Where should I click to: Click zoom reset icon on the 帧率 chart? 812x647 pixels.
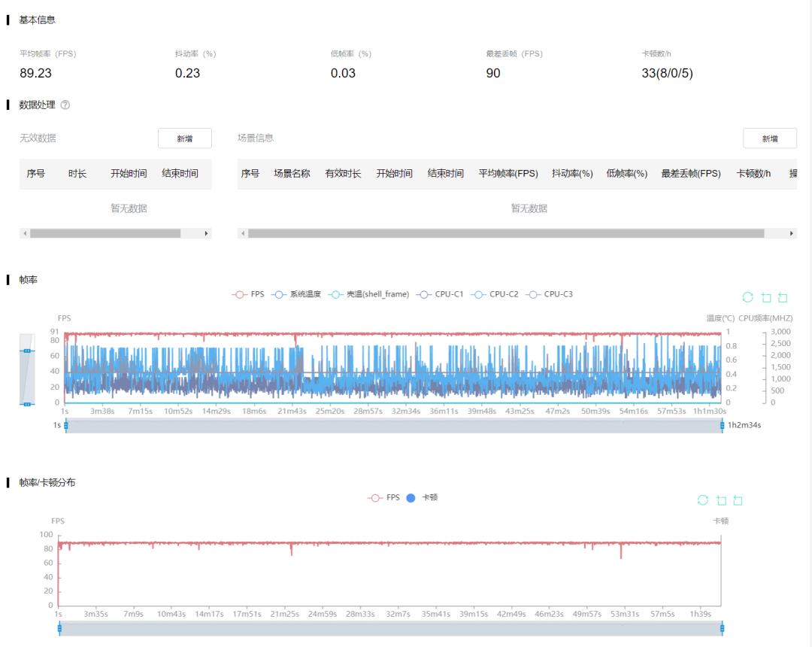(x=783, y=297)
